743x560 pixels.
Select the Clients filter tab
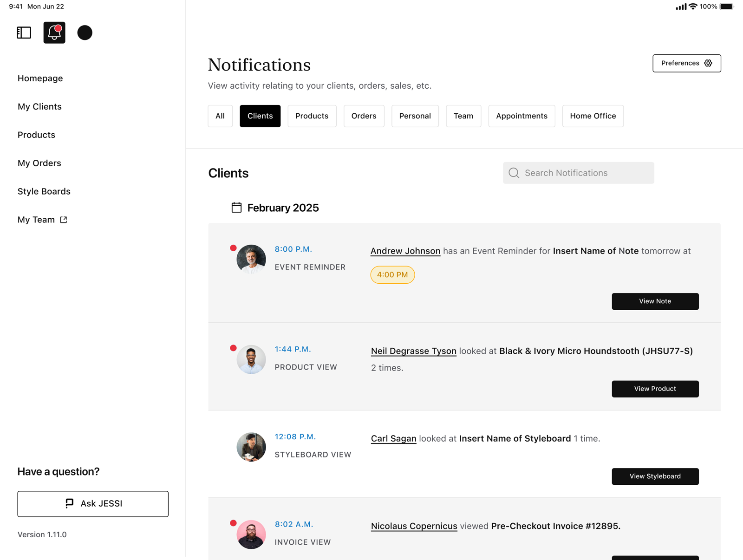[x=260, y=116]
